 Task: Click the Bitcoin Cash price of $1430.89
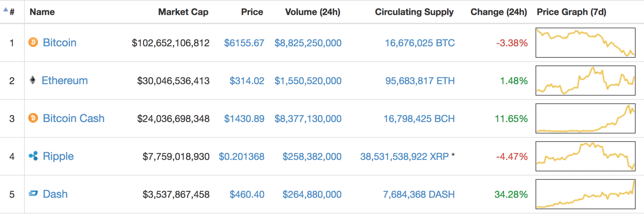pyautogui.click(x=245, y=119)
